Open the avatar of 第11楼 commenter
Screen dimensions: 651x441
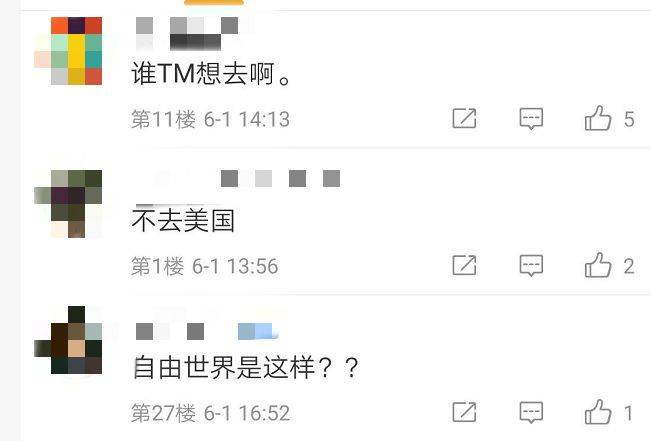pyautogui.click(x=68, y=51)
